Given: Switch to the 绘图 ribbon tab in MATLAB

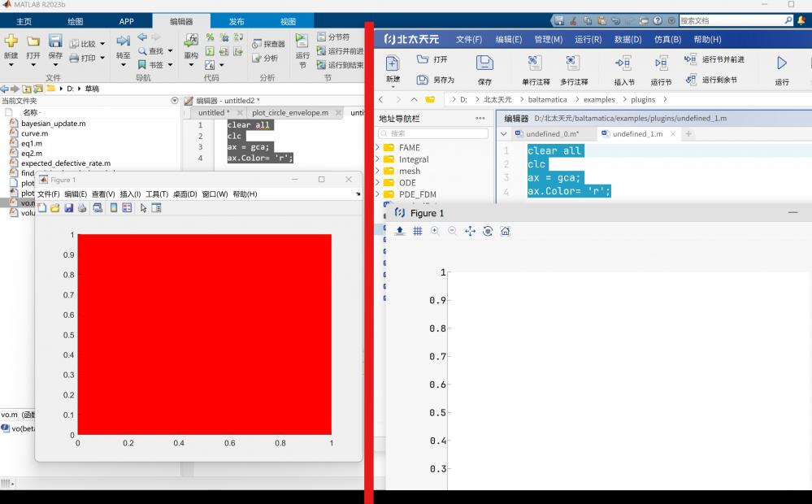Looking at the screenshot, I should coord(75,22).
